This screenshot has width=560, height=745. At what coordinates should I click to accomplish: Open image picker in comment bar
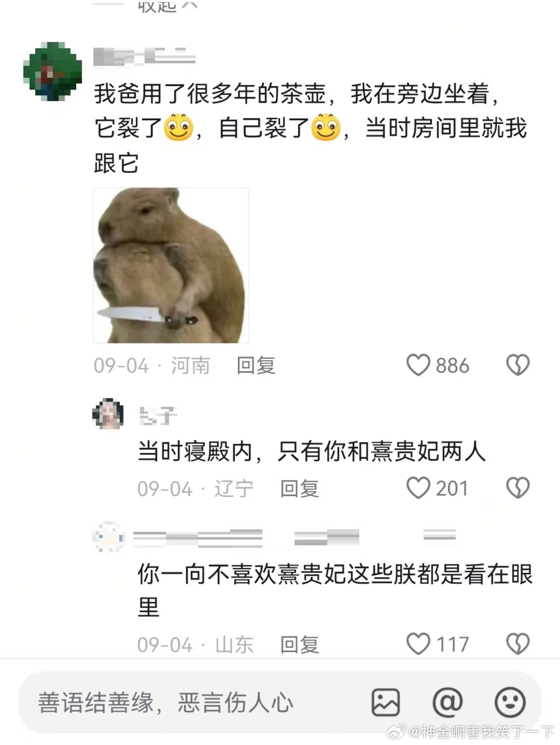click(385, 702)
